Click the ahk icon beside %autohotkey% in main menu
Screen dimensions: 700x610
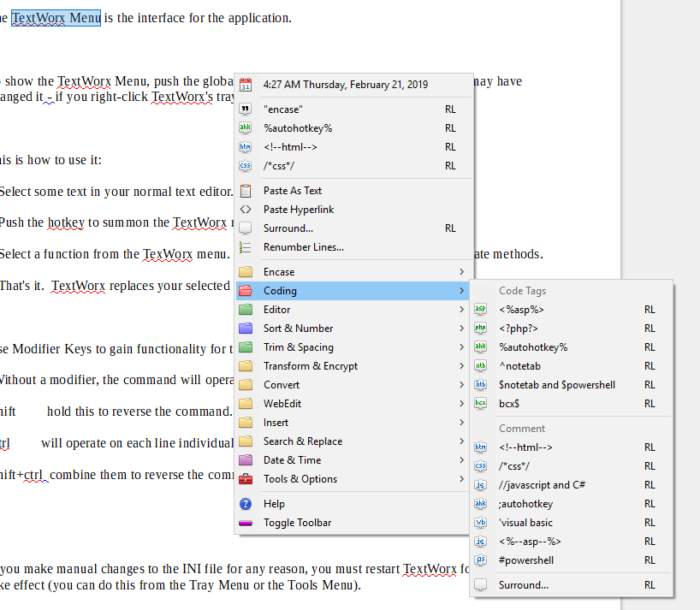(x=246, y=128)
